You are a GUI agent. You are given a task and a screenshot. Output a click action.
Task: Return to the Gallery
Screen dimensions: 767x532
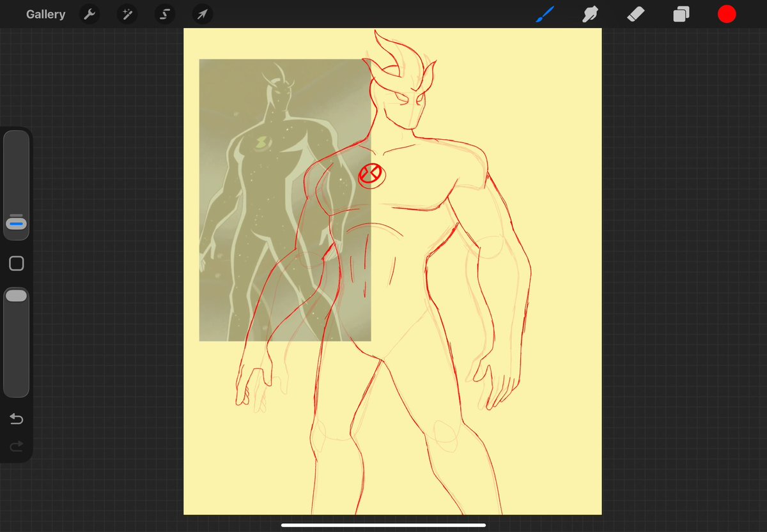pos(45,14)
